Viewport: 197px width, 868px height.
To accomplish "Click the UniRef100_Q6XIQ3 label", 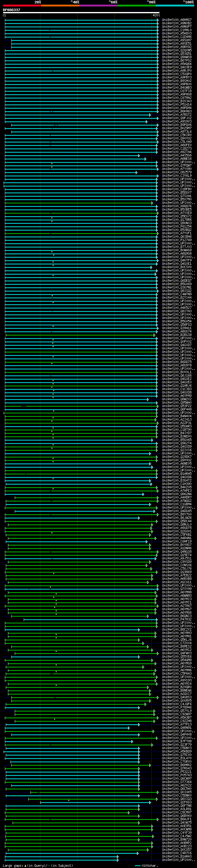I will pos(177,799).
